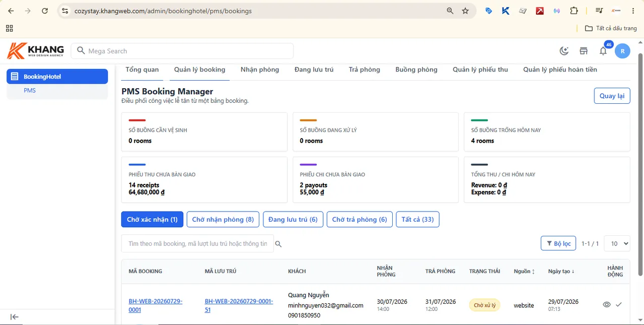Click the Khang Web Design Agency logo
Viewport: 644px width, 325px height.
pos(36,51)
